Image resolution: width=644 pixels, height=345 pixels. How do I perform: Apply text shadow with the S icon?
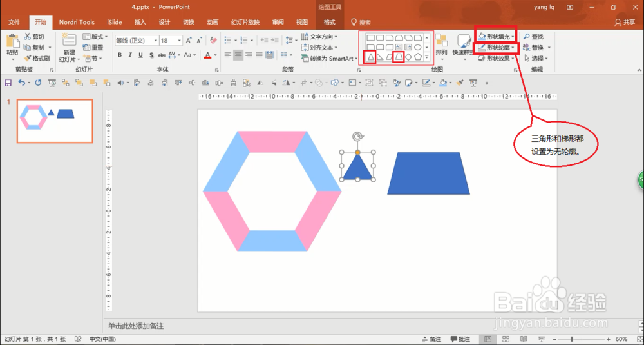151,55
